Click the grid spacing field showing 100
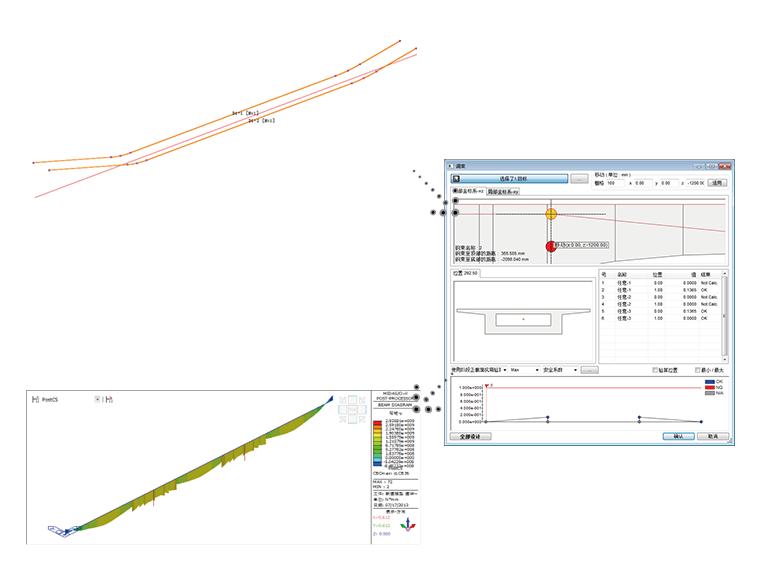The width and height of the screenshot is (760, 577). click(615, 183)
